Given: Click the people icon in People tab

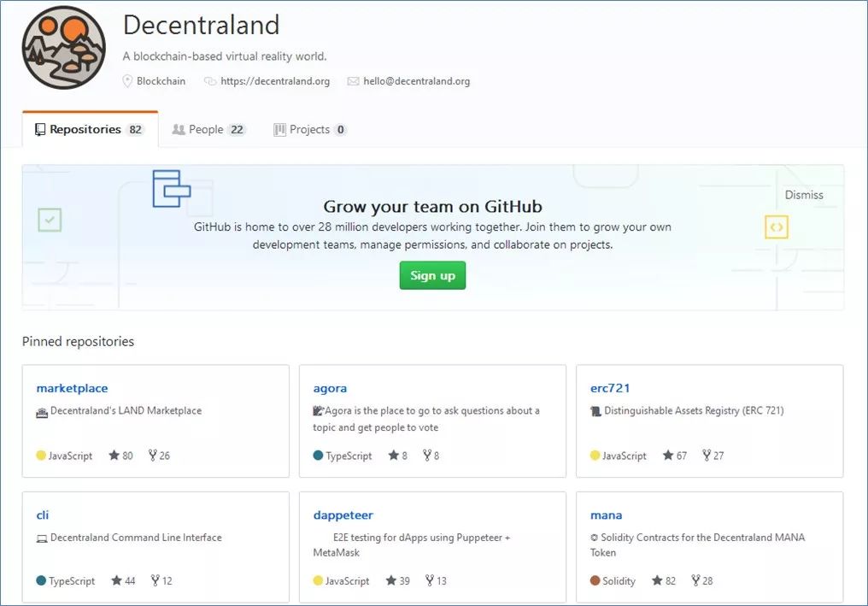Looking at the screenshot, I should [x=179, y=130].
